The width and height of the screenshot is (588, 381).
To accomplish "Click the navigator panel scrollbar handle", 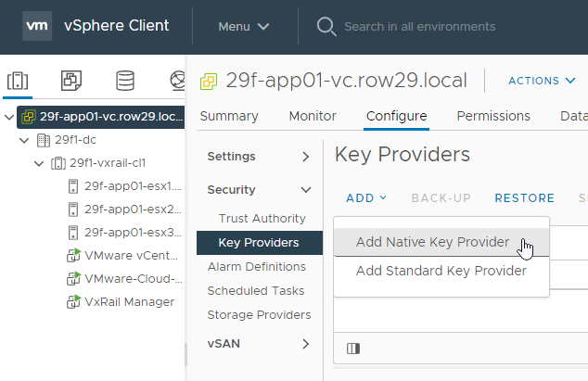I will click(185, 354).
